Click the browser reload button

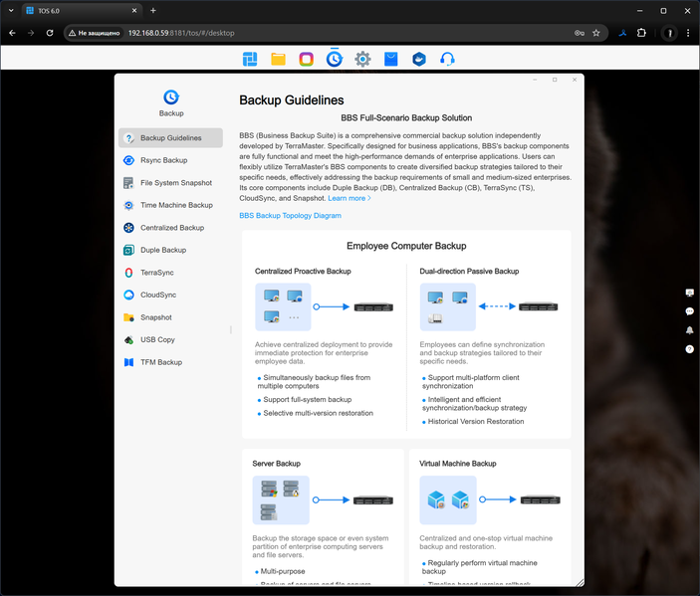click(x=50, y=33)
